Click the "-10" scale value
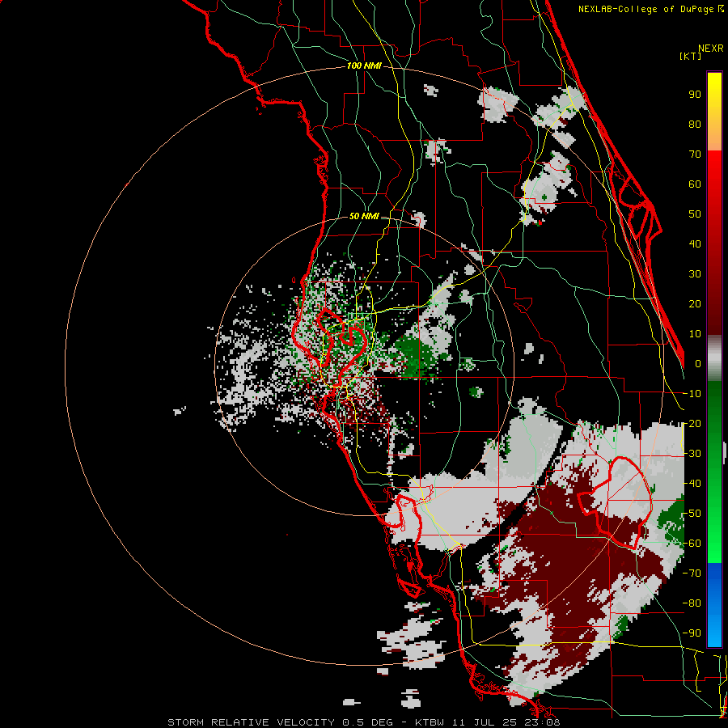This screenshot has width=728, height=728. (x=692, y=394)
